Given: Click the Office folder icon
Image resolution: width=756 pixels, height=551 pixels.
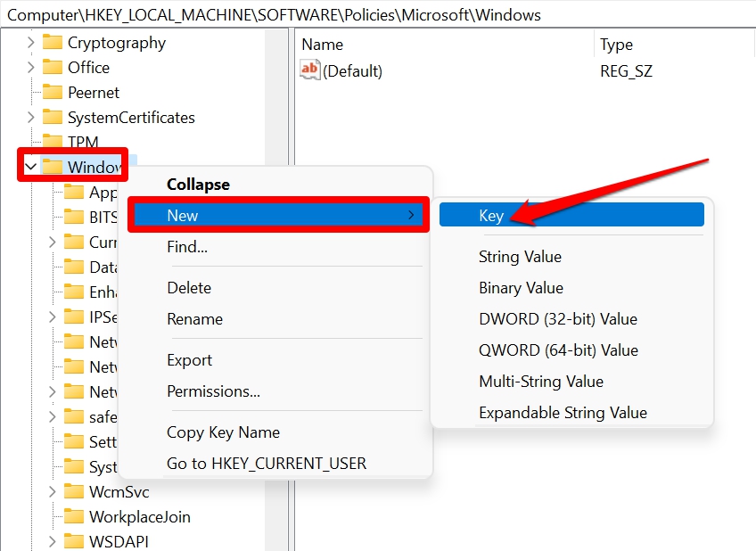Looking at the screenshot, I should point(53,68).
